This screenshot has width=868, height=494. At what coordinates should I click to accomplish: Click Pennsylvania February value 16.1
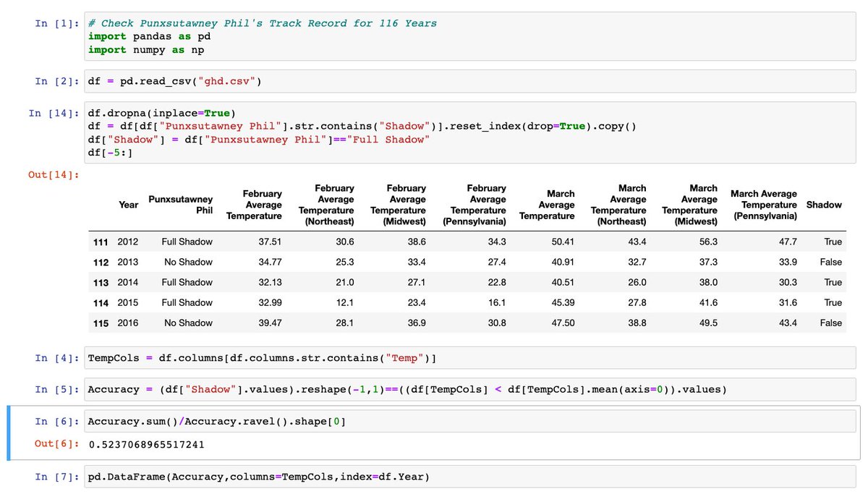[496, 302]
